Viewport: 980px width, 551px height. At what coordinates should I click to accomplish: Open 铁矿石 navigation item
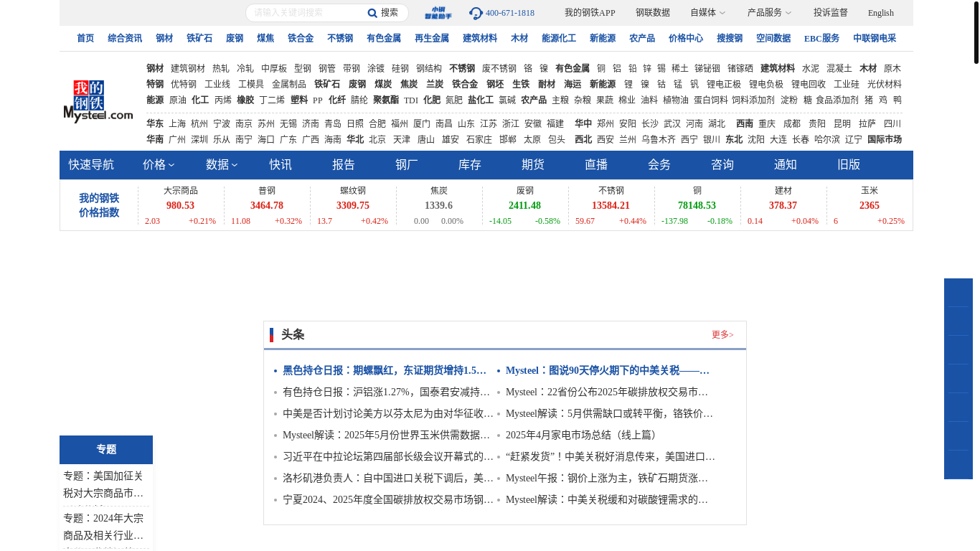tap(199, 39)
